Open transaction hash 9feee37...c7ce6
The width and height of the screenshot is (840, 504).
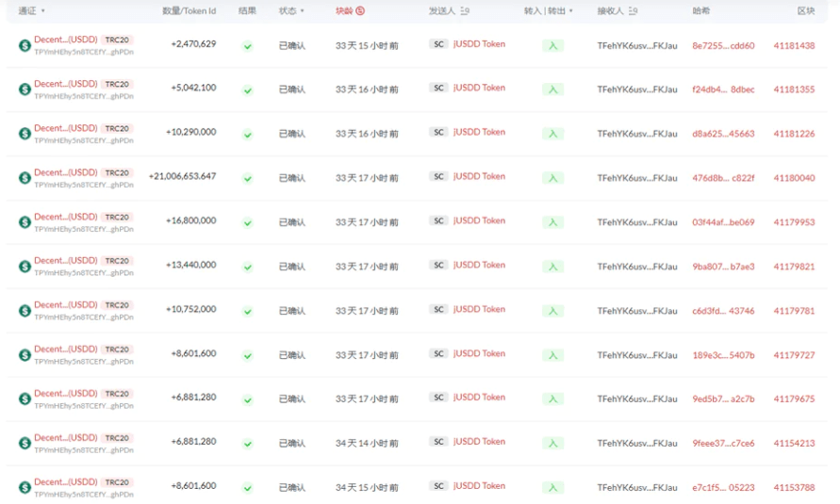pyautogui.click(x=723, y=443)
